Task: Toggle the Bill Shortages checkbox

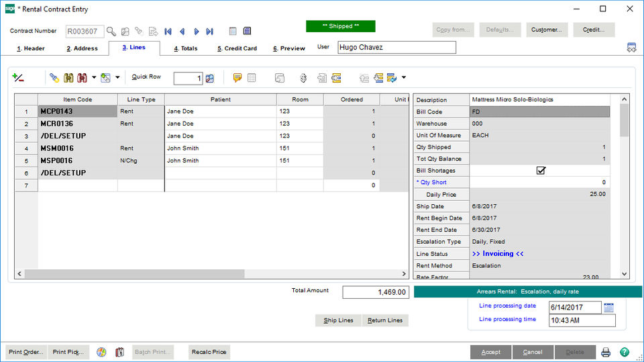Action: [541, 171]
